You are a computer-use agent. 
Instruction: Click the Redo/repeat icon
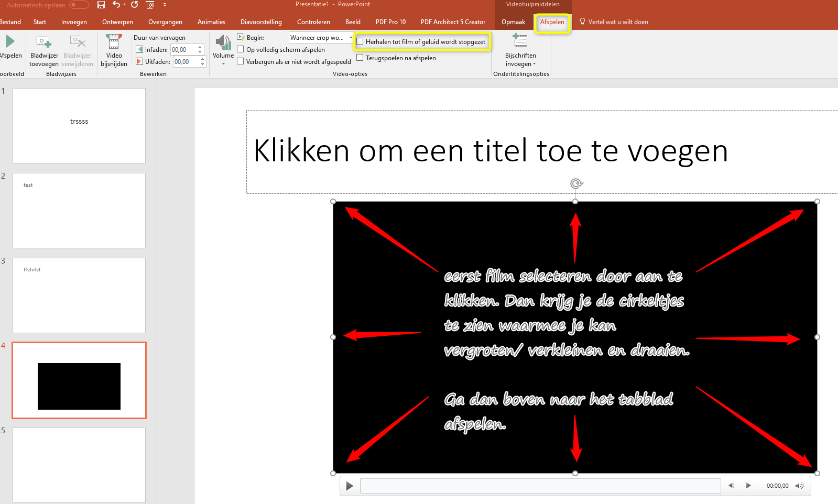click(135, 5)
